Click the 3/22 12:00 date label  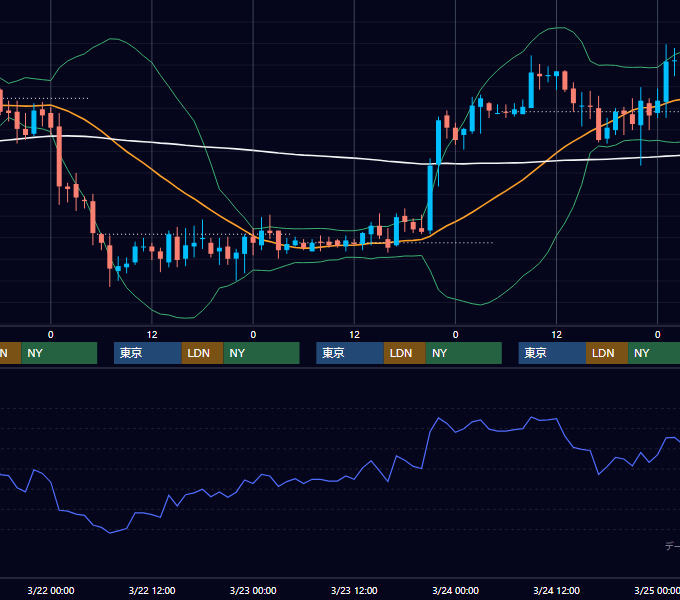(152, 590)
